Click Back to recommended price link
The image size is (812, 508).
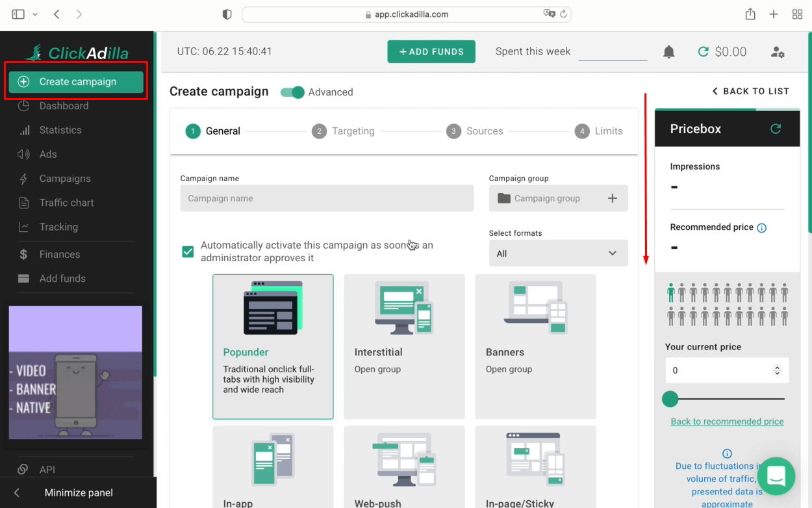[x=727, y=422]
